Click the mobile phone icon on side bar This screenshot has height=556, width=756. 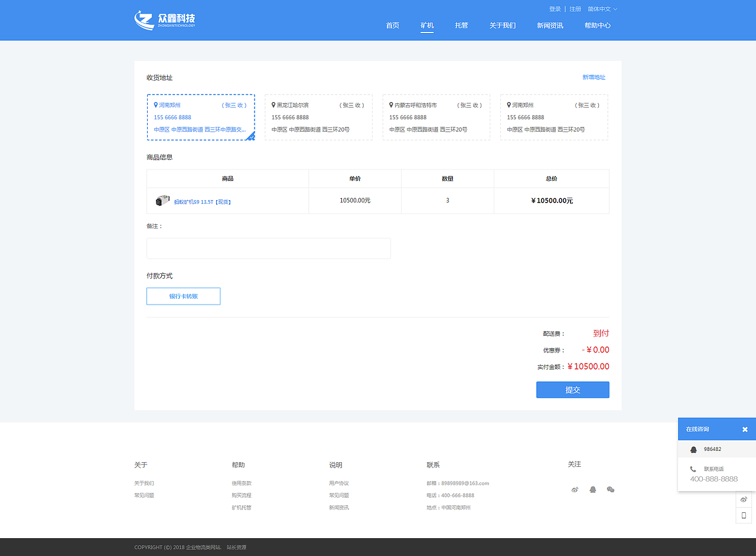[x=744, y=515]
